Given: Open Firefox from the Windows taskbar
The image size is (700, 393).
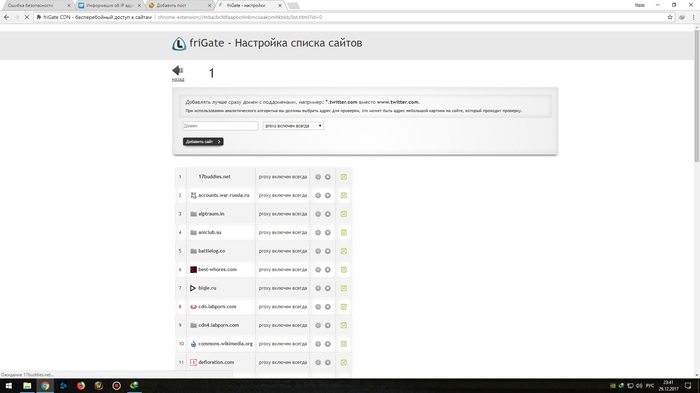Looking at the screenshot, I should coord(81,385).
